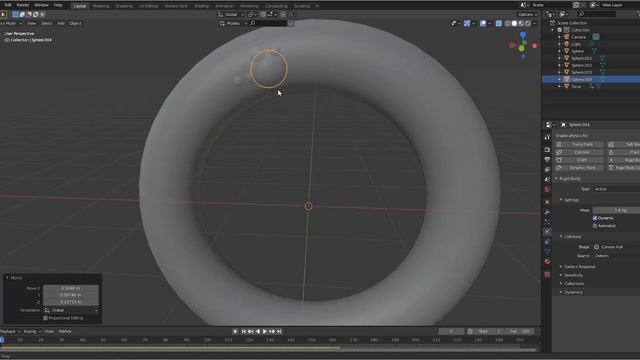Open the Modifiers wrench tab
This screenshot has height=360, width=640.
click(x=547, y=212)
